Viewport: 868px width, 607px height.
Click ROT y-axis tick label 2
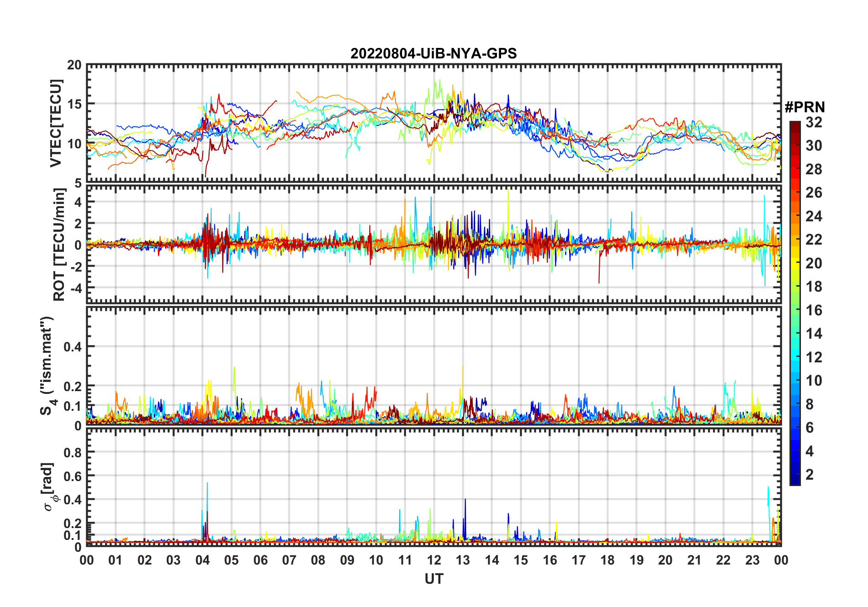[78, 223]
